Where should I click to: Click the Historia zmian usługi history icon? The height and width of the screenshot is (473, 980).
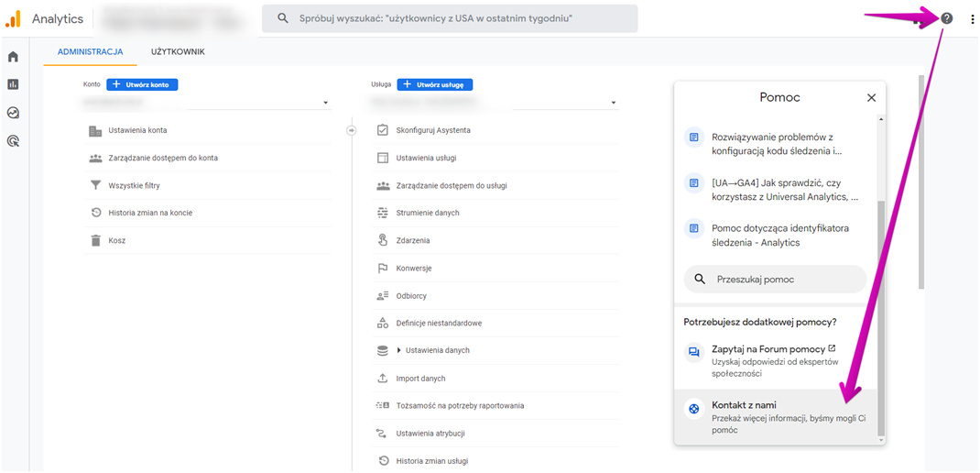pyautogui.click(x=383, y=461)
